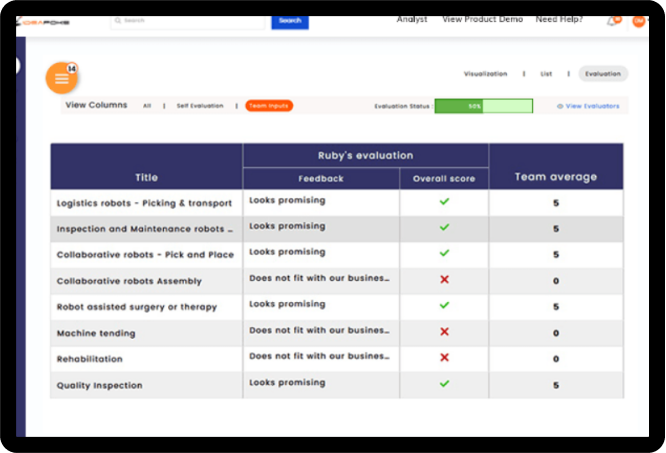Open the View Evaluators link
The width and height of the screenshot is (666, 453).
pyautogui.click(x=588, y=105)
